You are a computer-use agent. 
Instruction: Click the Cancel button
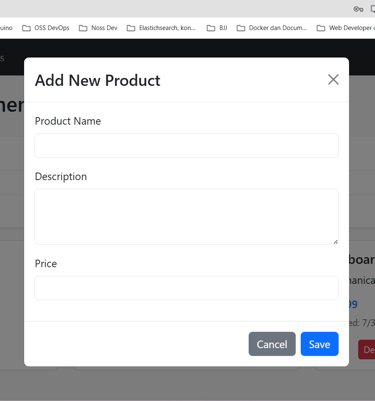(272, 344)
